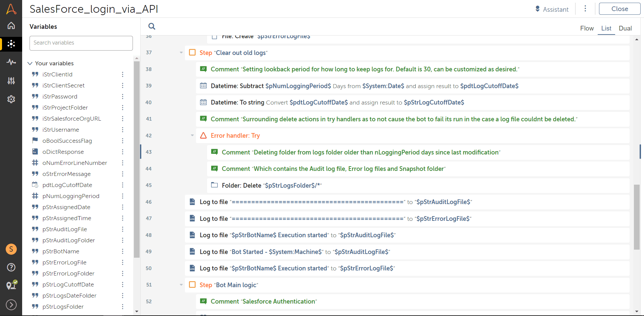Switch to the Dual view tab

625,28
